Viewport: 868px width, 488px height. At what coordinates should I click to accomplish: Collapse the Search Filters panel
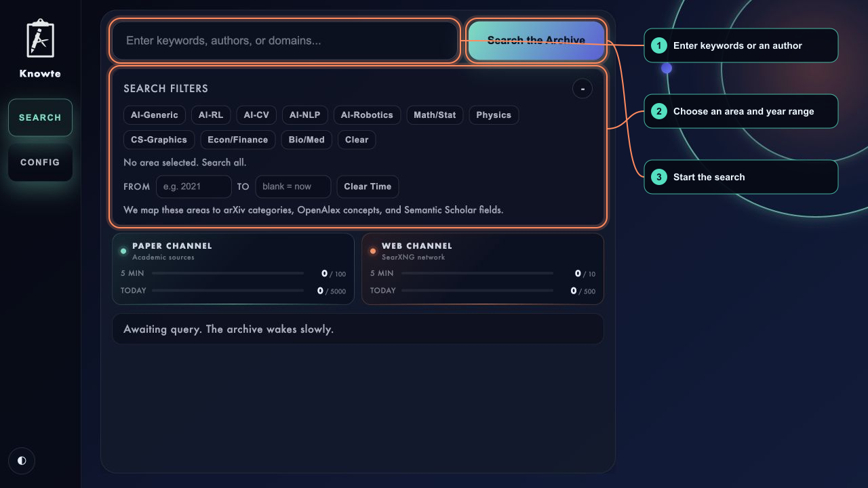coord(583,89)
